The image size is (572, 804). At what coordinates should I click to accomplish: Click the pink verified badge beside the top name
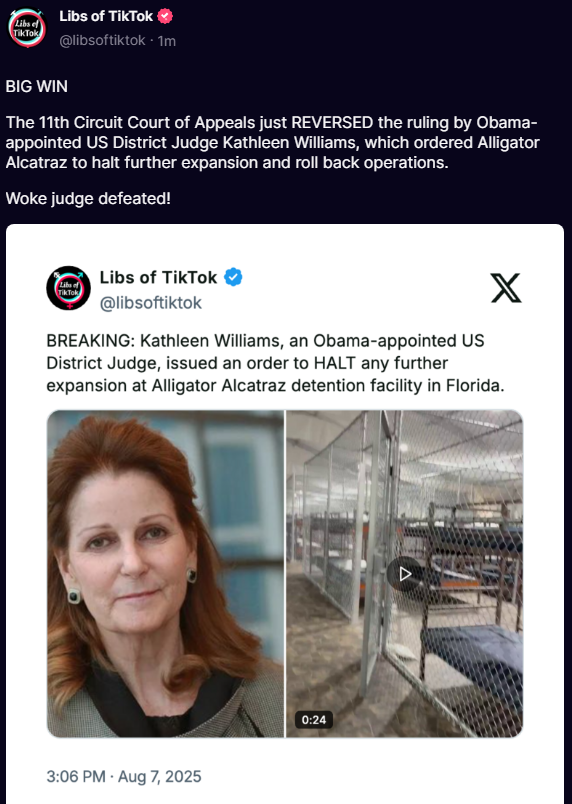165,16
